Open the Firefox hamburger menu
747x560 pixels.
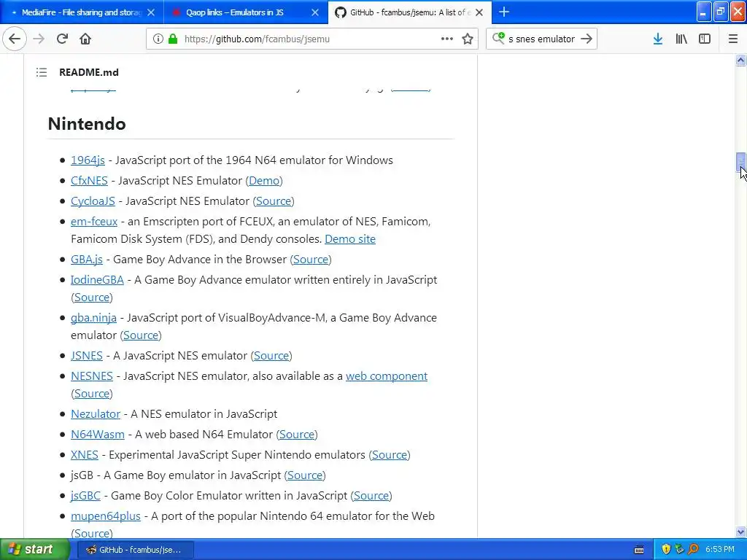click(733, 39)
